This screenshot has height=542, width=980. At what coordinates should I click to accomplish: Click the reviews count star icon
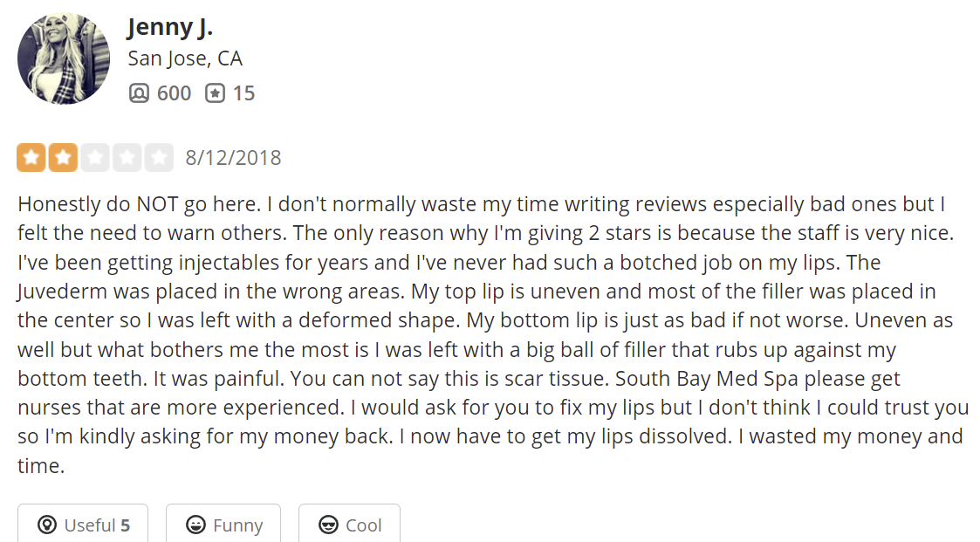coord(215,93)
